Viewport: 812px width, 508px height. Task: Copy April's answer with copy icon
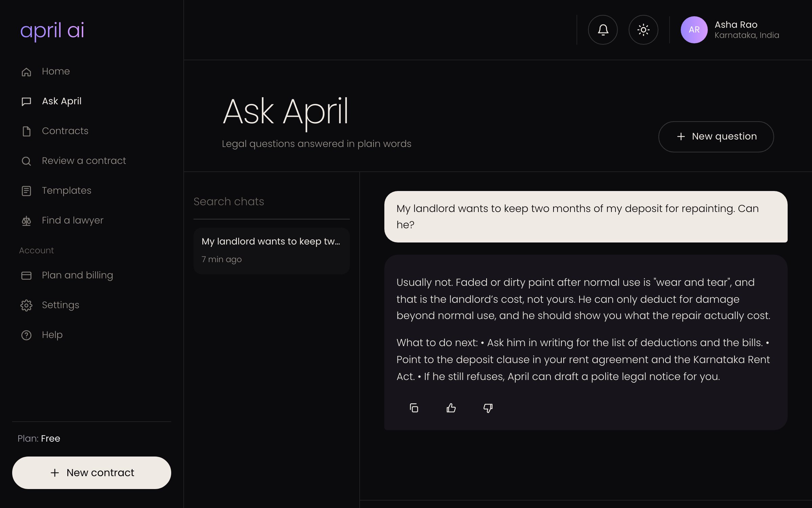point(414,408)
